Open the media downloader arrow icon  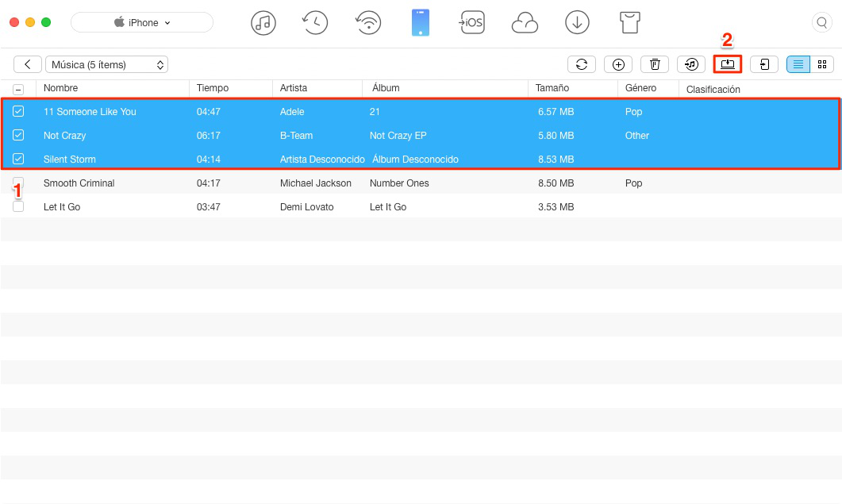577,23
